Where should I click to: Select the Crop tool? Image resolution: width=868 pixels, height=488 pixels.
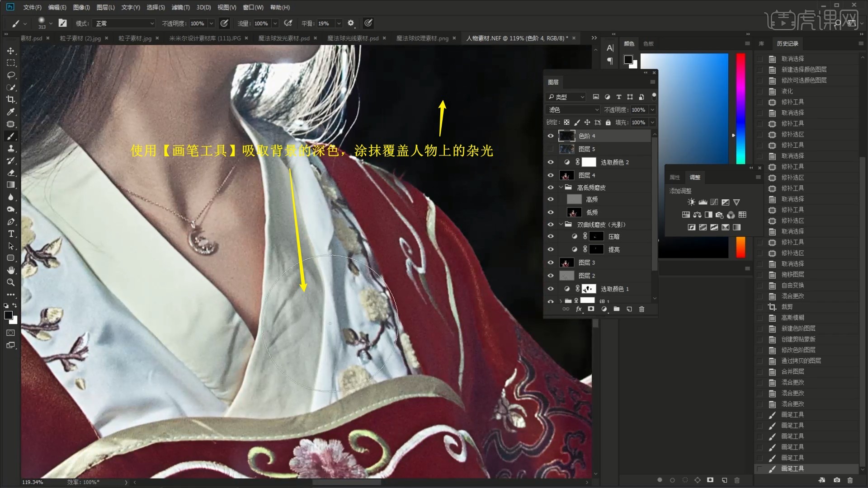click(x=11, y=99)
